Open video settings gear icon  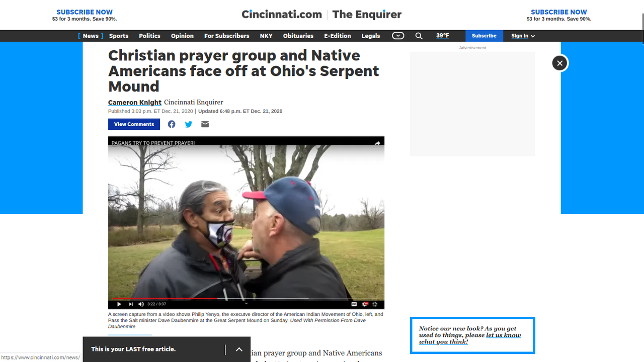click(x=365, y=304)
